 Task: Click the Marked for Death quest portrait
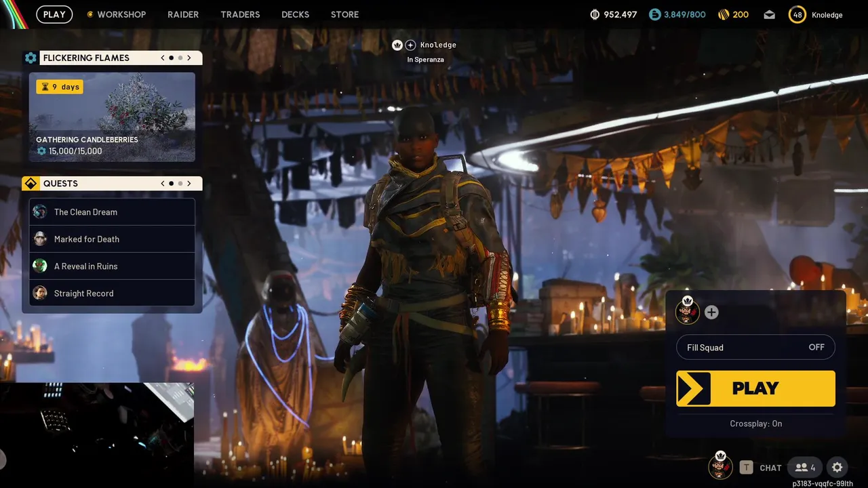40,239
